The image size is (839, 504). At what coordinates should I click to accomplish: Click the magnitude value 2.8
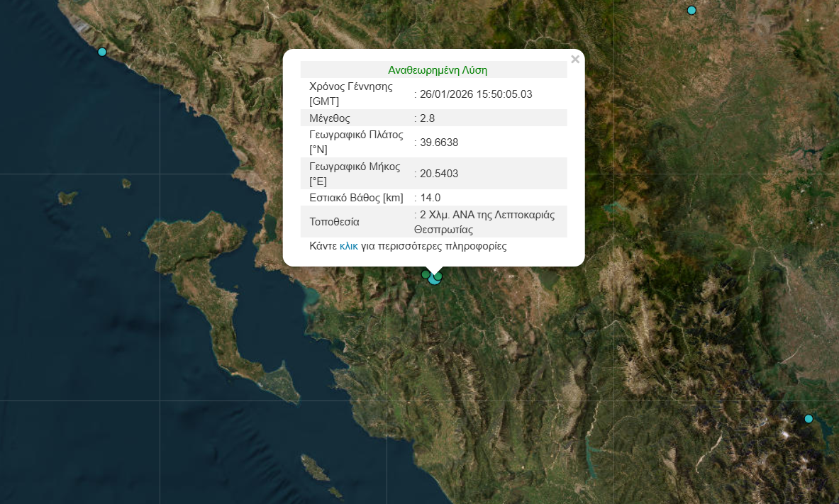pos(427,118)
